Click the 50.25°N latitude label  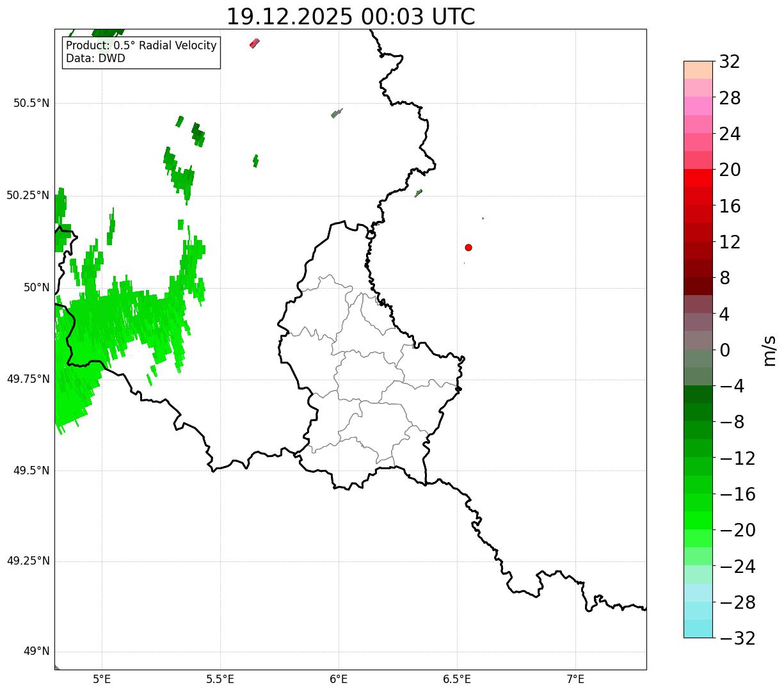pyautogui.click(x=28, y=195)
